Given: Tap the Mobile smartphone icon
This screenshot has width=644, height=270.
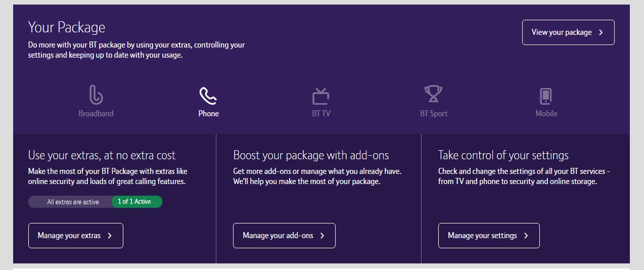Looking at the screenshot, I should [546, 96].
